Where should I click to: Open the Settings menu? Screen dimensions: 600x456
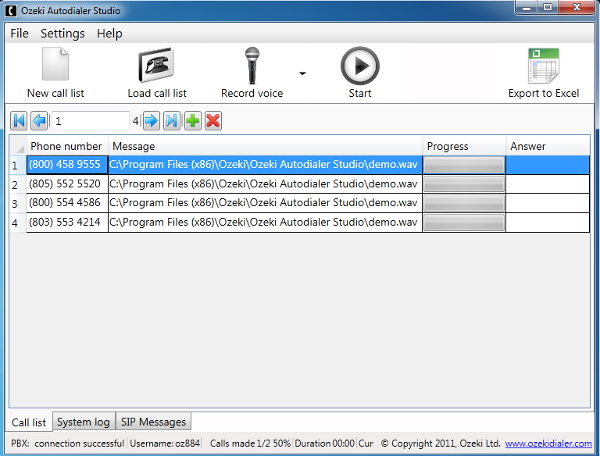tap(62, 33)
